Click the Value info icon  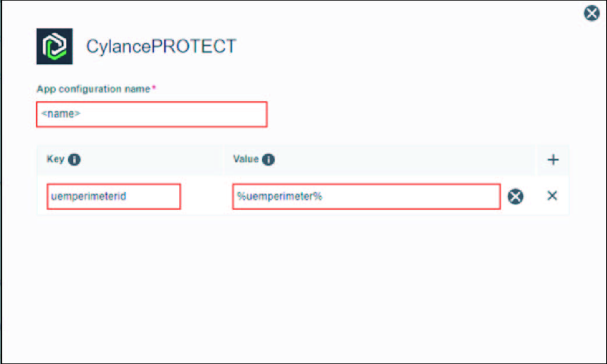[x=269, y=160]
